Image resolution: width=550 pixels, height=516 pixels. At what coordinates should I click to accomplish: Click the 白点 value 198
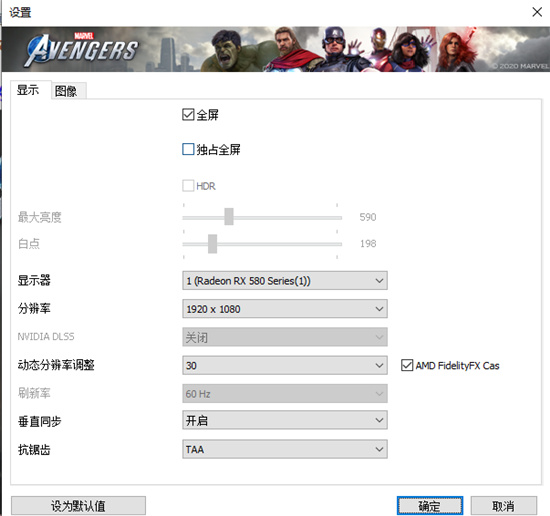tap(368, 244)
